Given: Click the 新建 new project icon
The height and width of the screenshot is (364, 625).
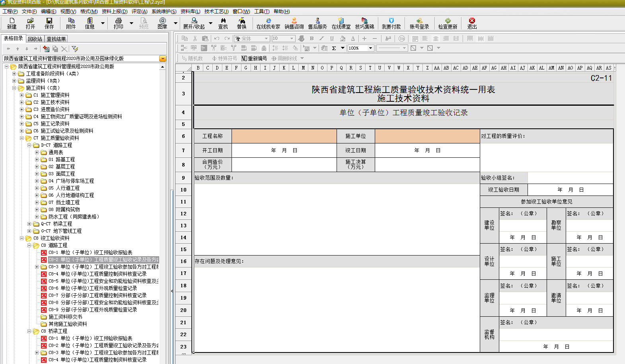Looking at the screenshot, I should pos(12,23).
